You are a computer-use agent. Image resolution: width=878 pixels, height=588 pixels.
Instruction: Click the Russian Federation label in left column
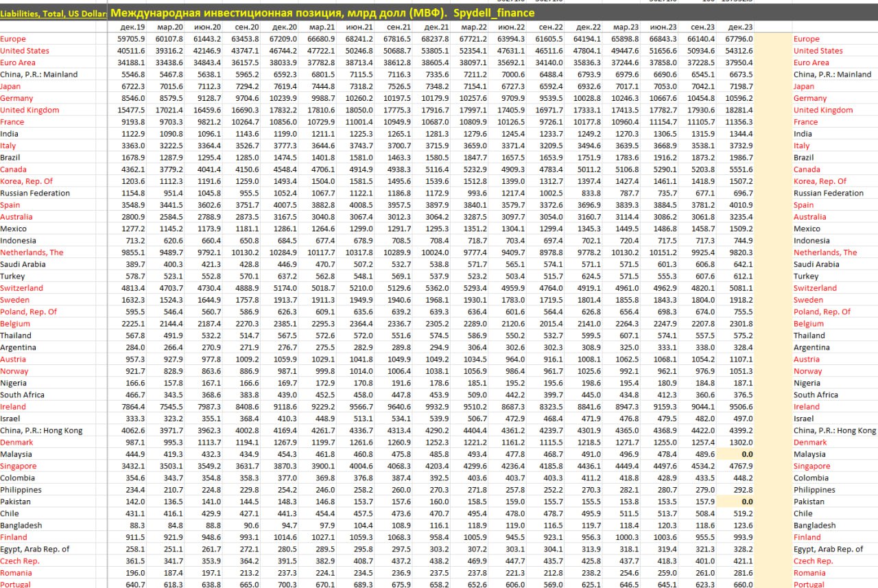(x=35, y=193)
